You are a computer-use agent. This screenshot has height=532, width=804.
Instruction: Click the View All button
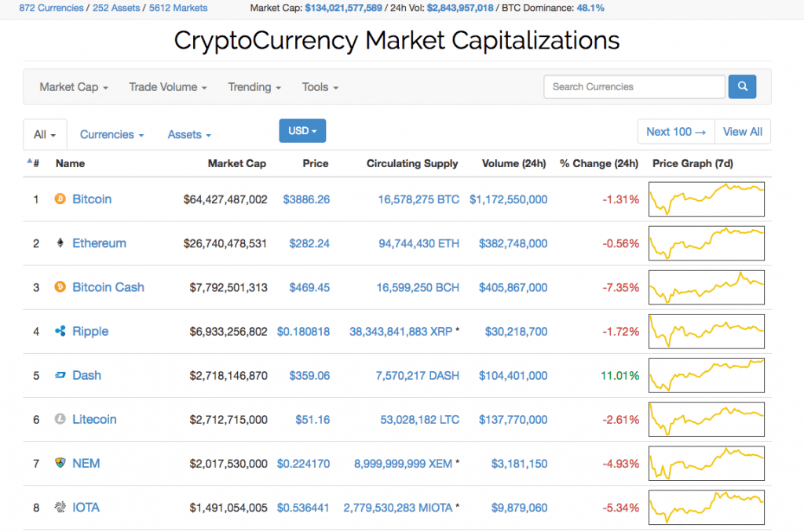(743, 132)
